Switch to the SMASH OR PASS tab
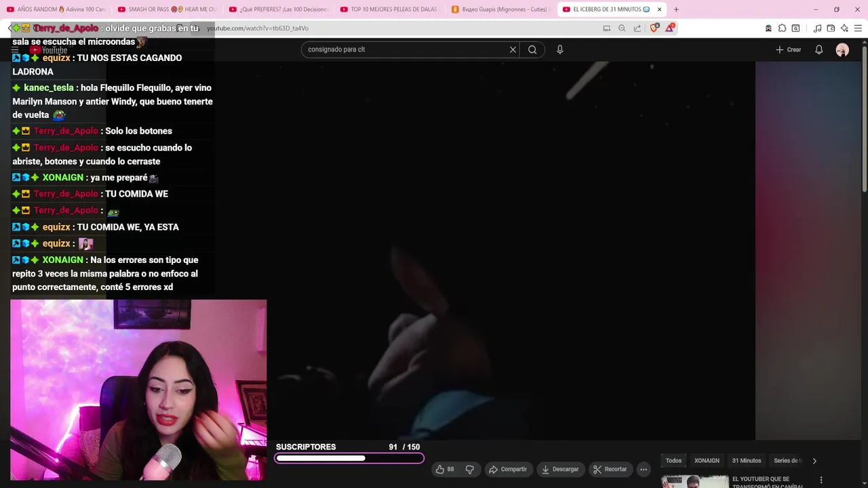 165,9
